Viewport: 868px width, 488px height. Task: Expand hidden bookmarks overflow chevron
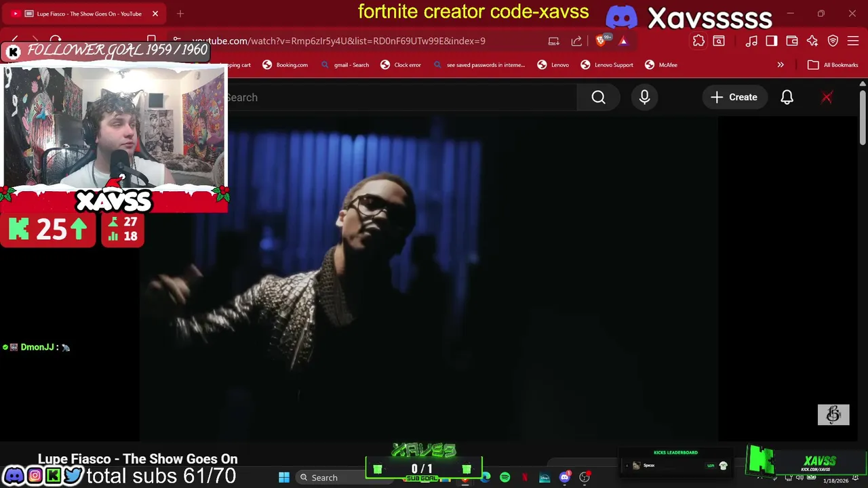point(781,65)
